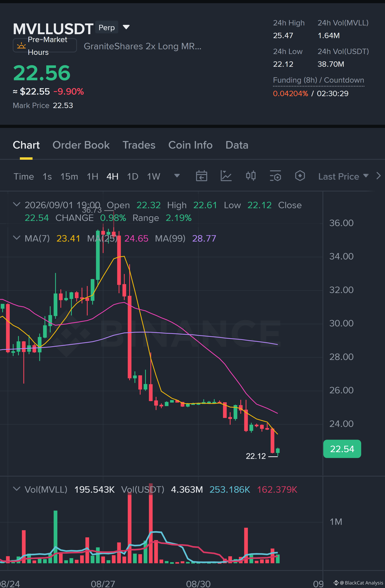Click the BlackCat Analysis watermark logo

click(336, 583)
